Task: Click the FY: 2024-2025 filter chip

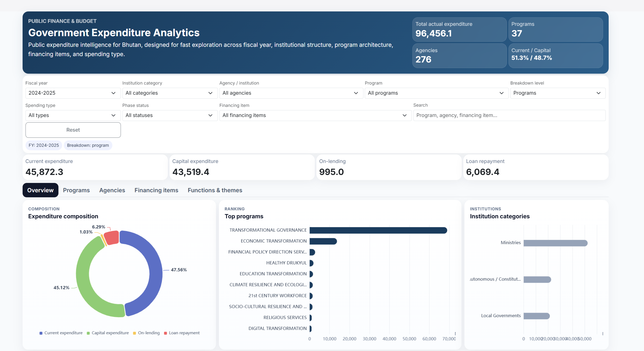Action: tap(44, 145)
